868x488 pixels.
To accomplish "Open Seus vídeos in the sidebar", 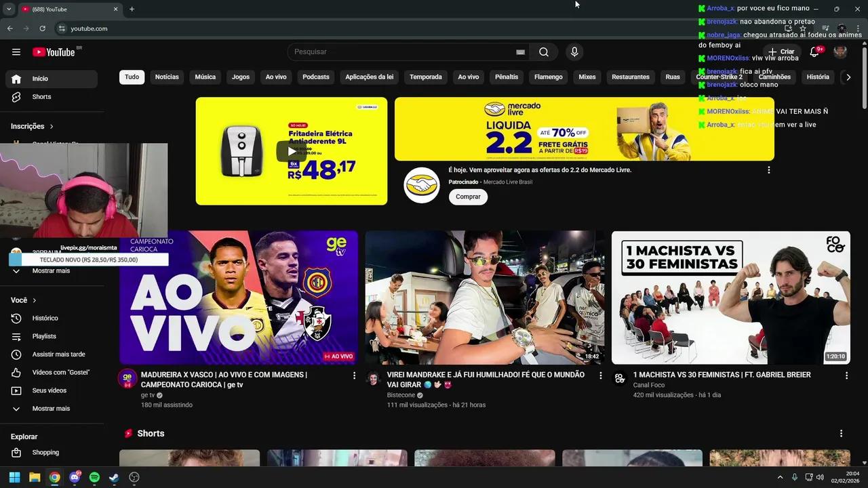I will (x=52, y=390).
